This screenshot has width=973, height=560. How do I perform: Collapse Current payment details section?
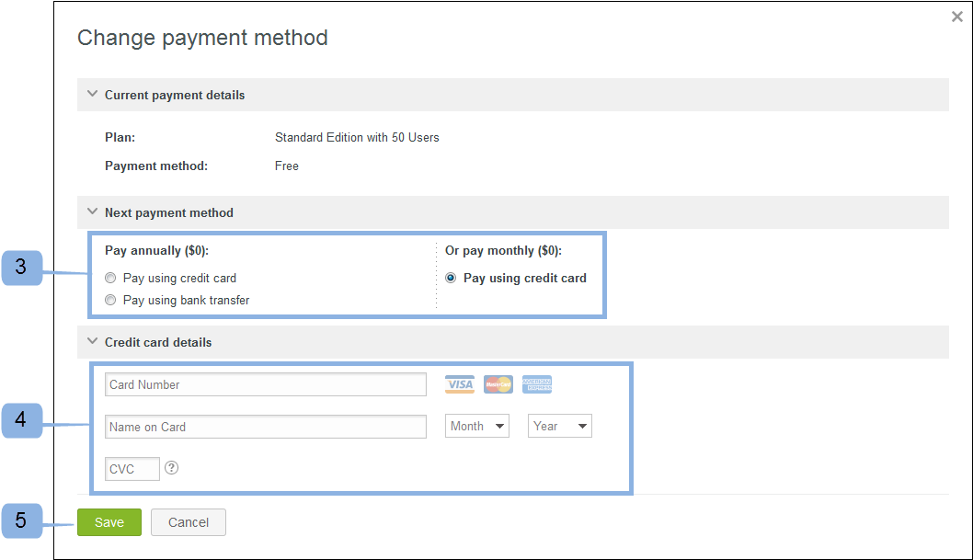pyautogui.click(x=92, y=94)
